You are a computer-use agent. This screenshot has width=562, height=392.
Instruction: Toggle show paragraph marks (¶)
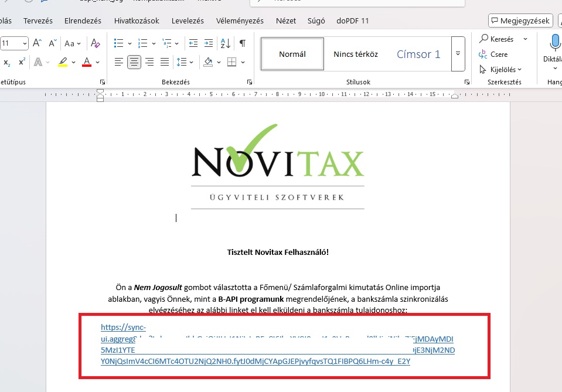pos(243,43)
